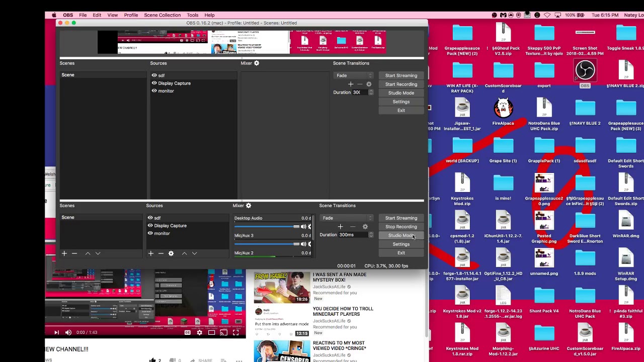Open the Scene Collection menu
Image resolution: width=644 pixels, height=362 pixels.
point(162,15)
